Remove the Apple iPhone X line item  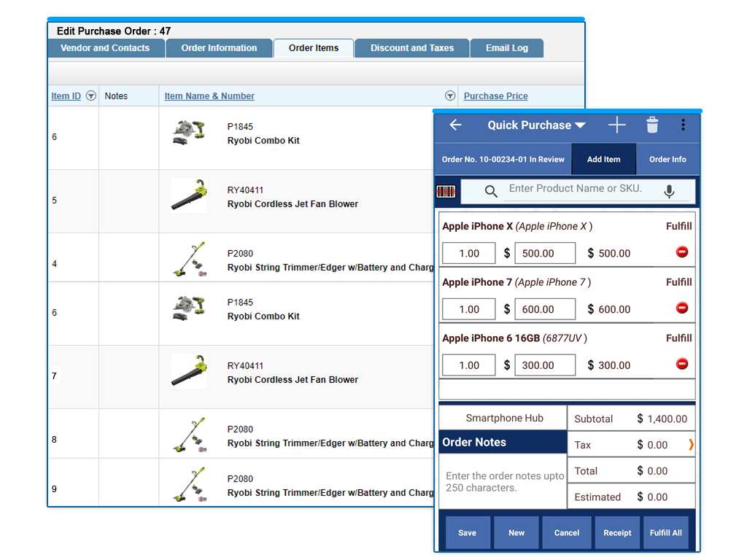pos(682,252)
